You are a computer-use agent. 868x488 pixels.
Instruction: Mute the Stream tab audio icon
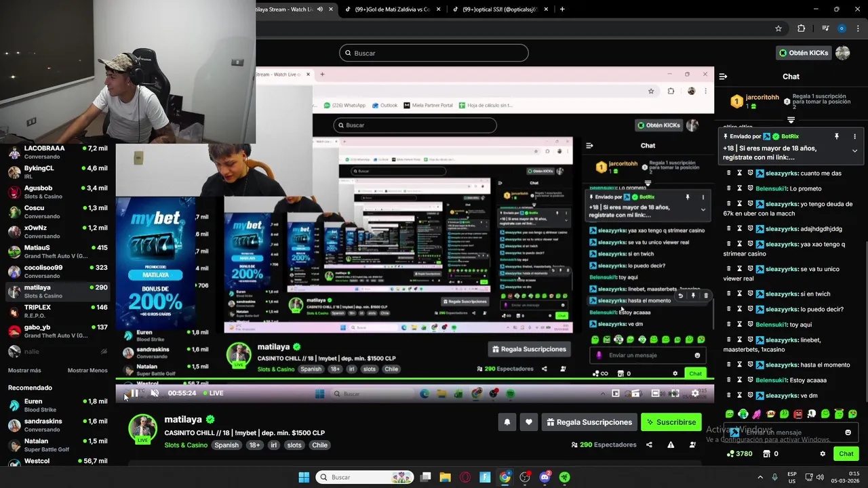pos(319,9)
